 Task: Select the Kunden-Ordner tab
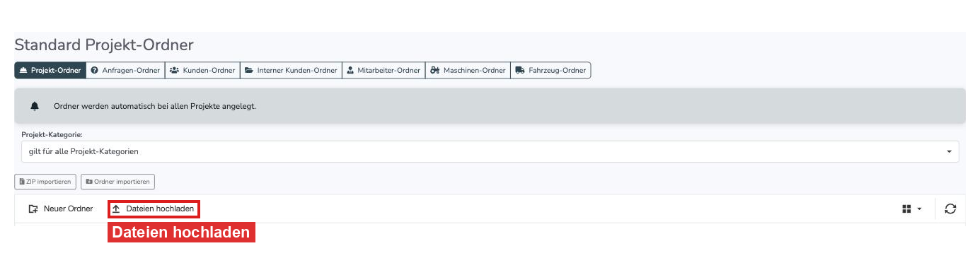click(202, 70)
